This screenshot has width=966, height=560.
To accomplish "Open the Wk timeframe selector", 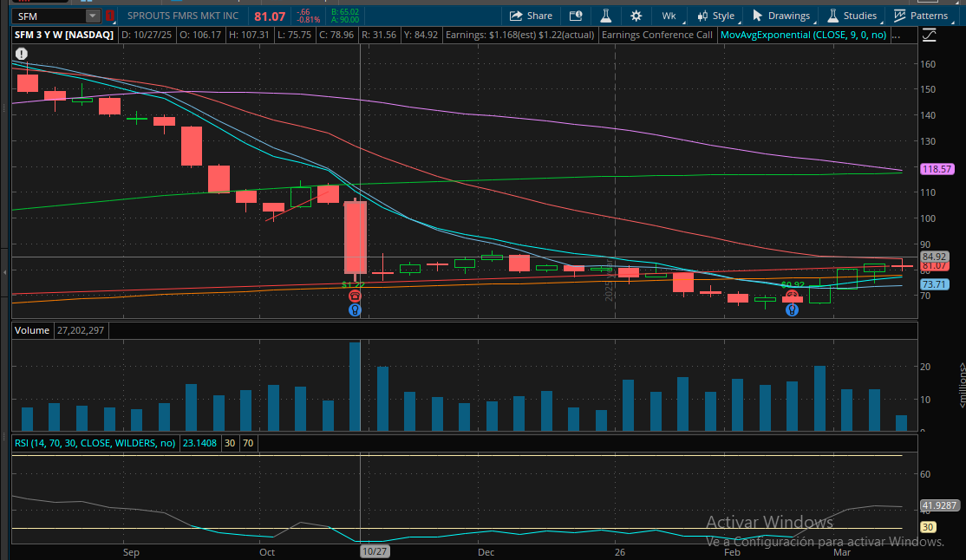I will tap(669, 16).
